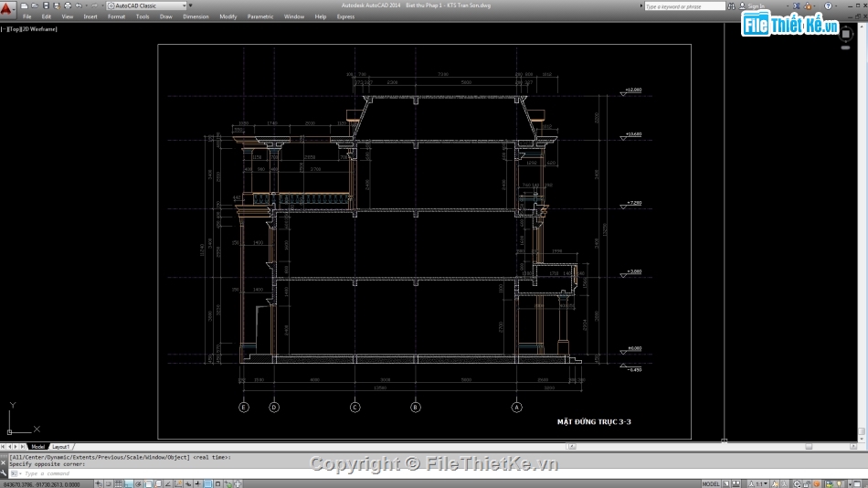868x488 pixels.
Task: Open the File menu
Action: (x=26, y=16)
